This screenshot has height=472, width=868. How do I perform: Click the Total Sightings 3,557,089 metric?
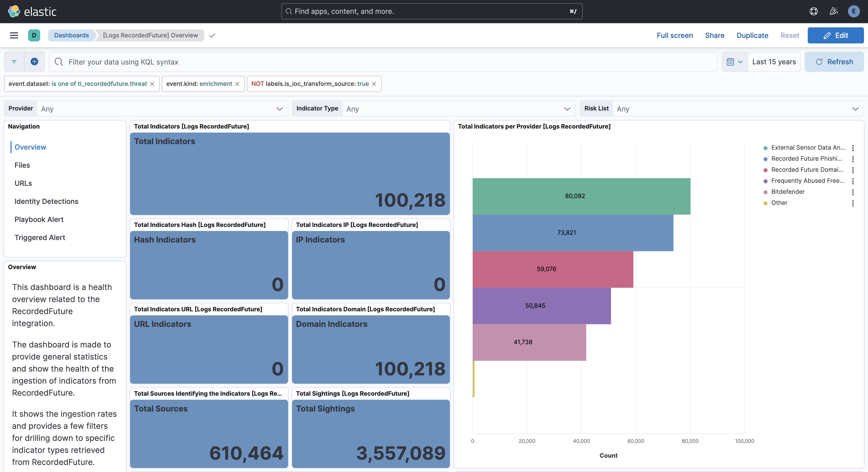[371, 434]
